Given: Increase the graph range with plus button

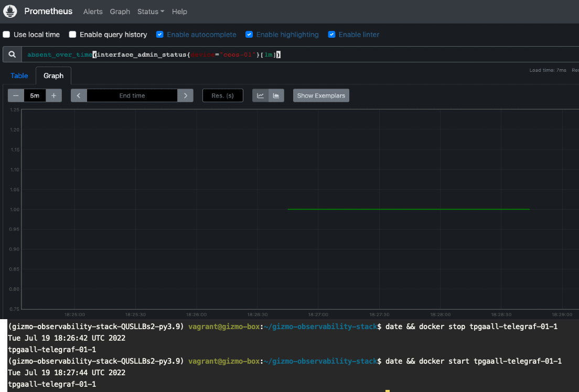Looking at the screenshot, I should tap(53, 95).
